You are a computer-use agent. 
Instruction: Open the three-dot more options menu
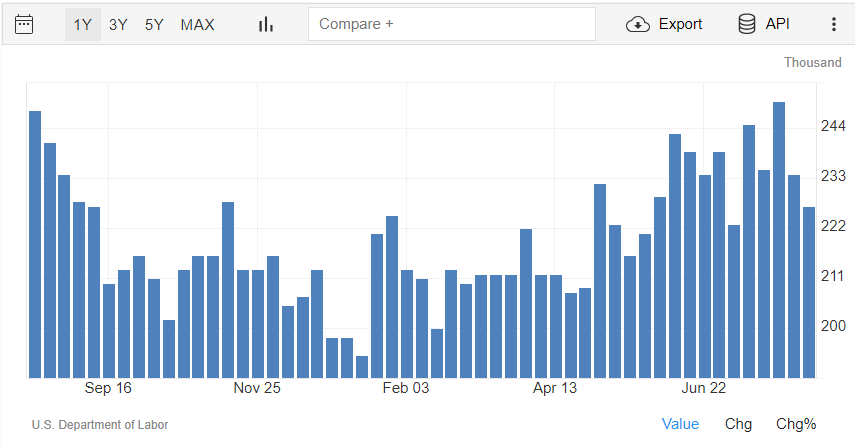pos(834,24)
